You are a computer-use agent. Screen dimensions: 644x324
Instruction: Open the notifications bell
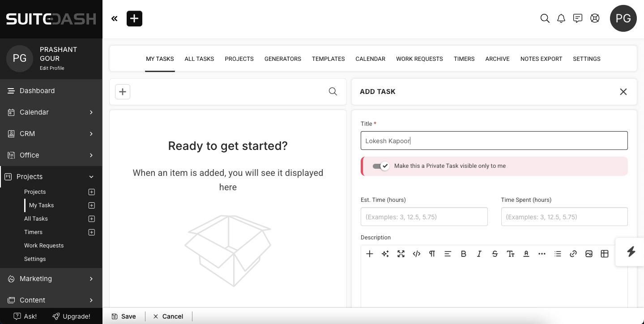coord(561,19)
